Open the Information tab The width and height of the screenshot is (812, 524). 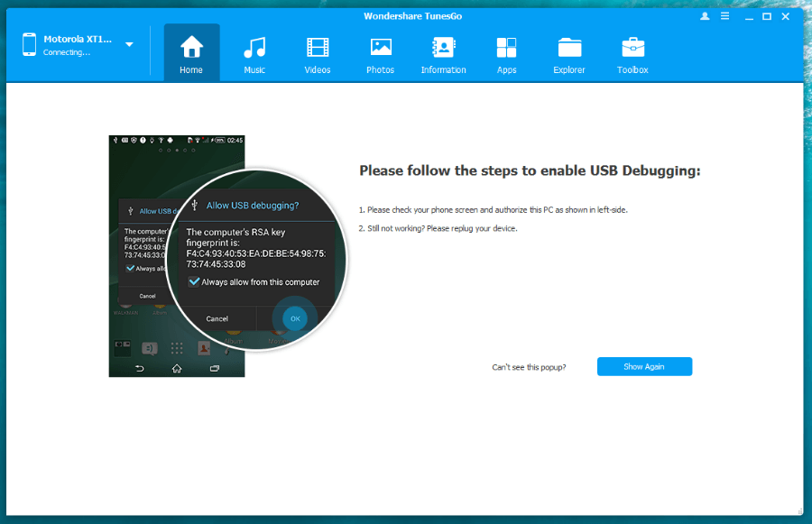point(444,53)
